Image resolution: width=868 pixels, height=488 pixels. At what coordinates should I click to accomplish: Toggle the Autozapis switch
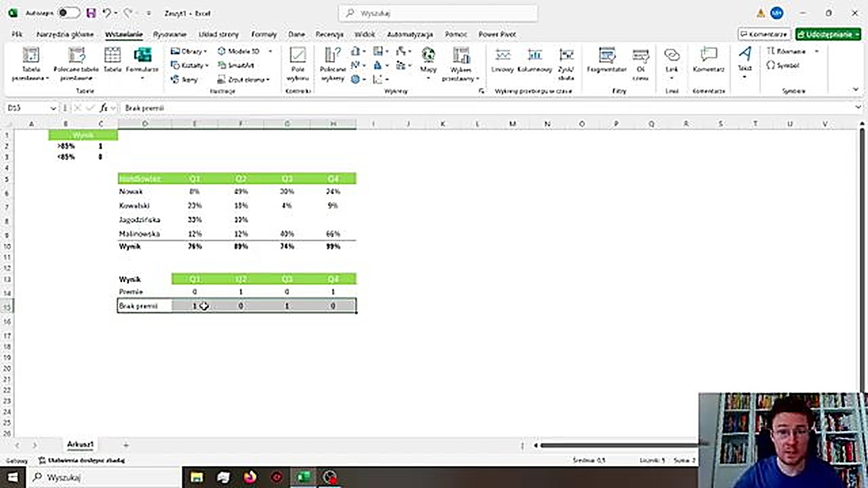[x=68, y=13]
